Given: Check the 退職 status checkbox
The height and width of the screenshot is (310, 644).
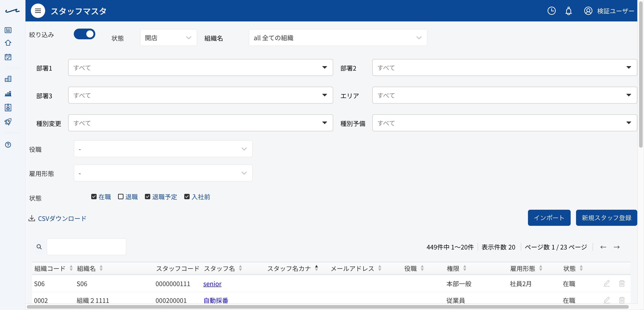Looking at the screenshot, I should tap(121, 197).
